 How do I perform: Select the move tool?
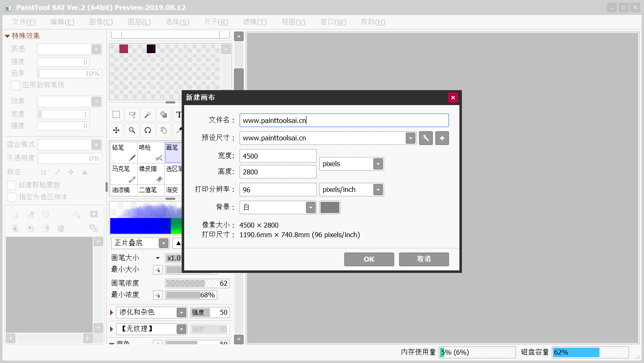pos(116,130)
